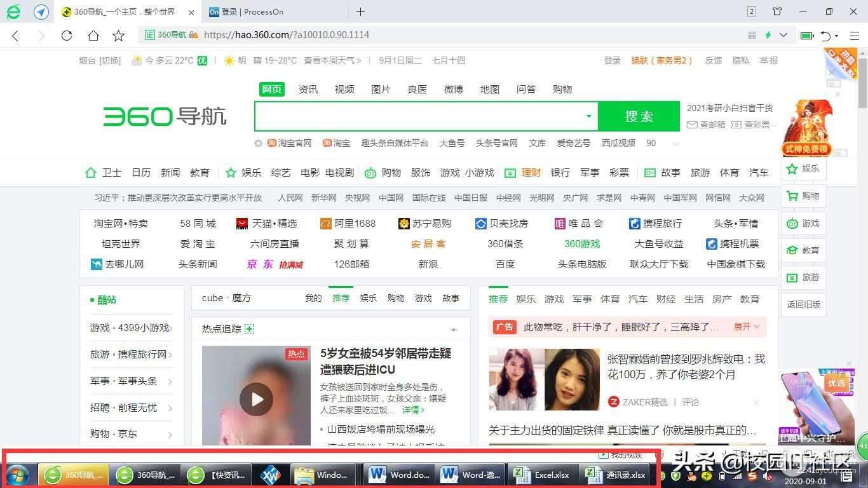Select the 视频 search category tab
The image size is (868, 488).
[344, 90]
